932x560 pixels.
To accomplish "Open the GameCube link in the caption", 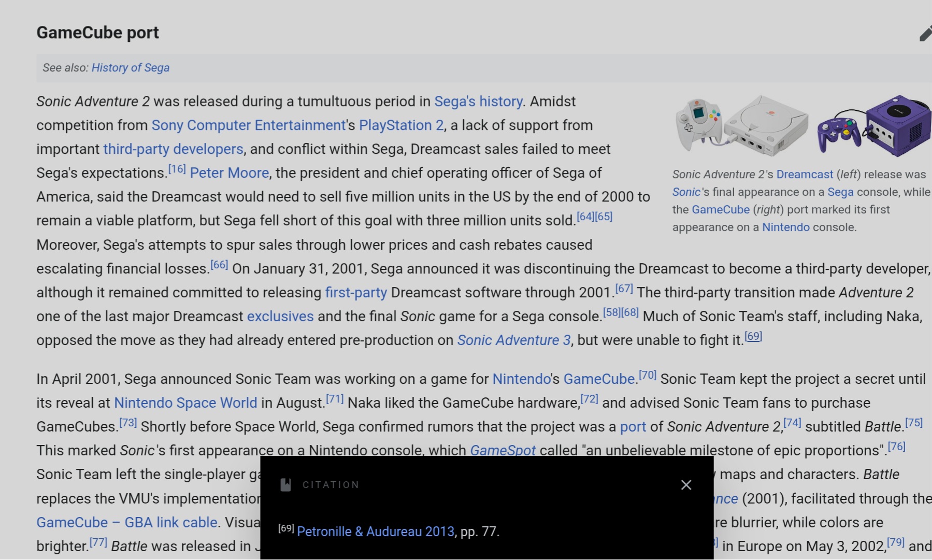I will click(x=721, y=210).
